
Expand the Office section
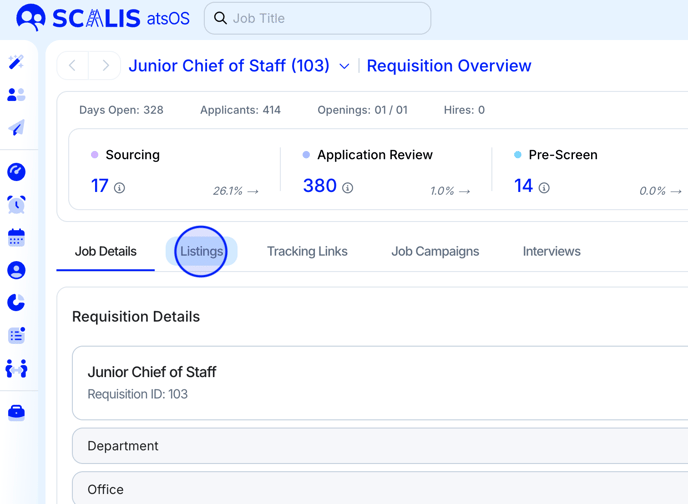(380, 489)
